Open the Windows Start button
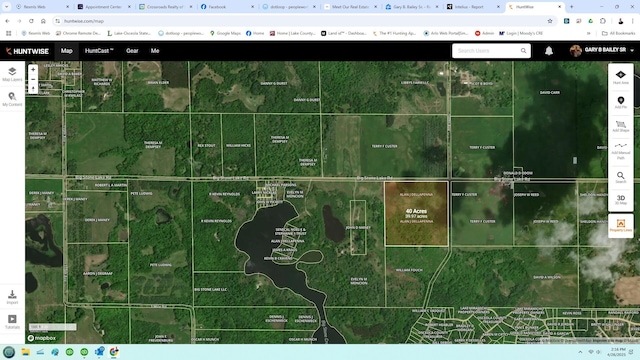640x360 pixels. pos(9,352)
